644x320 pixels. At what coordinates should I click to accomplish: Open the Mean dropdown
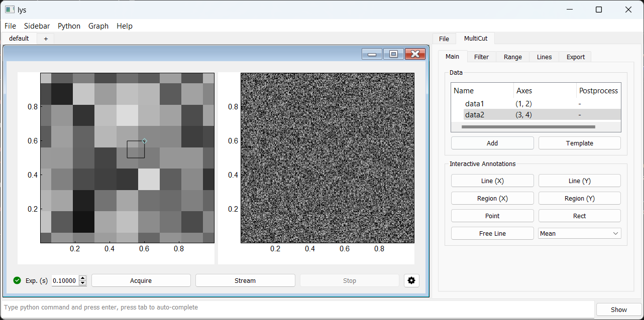[x=579, y=233]
